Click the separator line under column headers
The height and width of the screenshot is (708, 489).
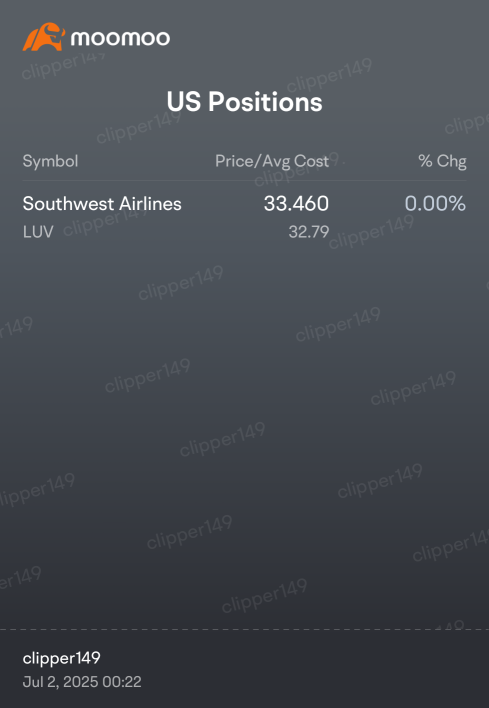[x=244, y=181]
